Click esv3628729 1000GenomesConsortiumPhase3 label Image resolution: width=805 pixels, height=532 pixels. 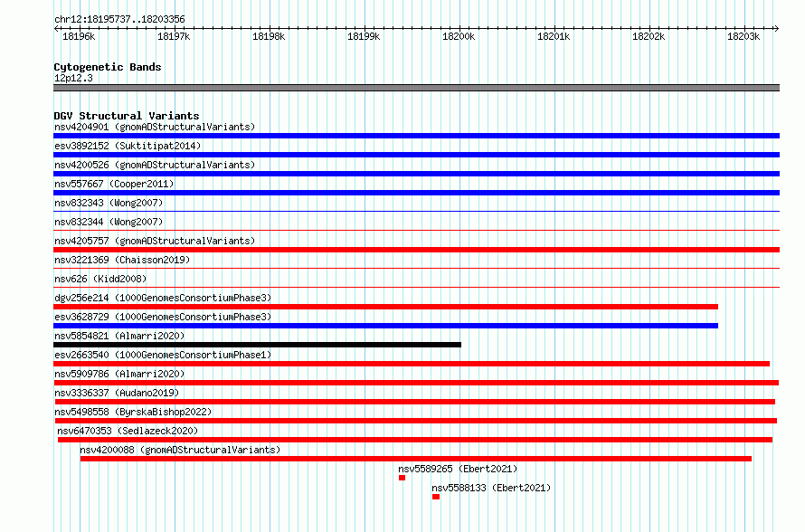pyautogui.click(x=163, y=317)
